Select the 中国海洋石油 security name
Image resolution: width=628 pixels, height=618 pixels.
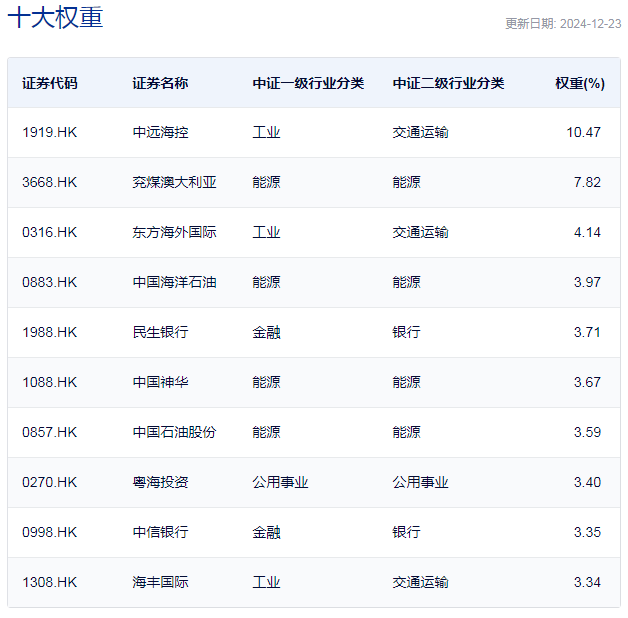point(174,282)
